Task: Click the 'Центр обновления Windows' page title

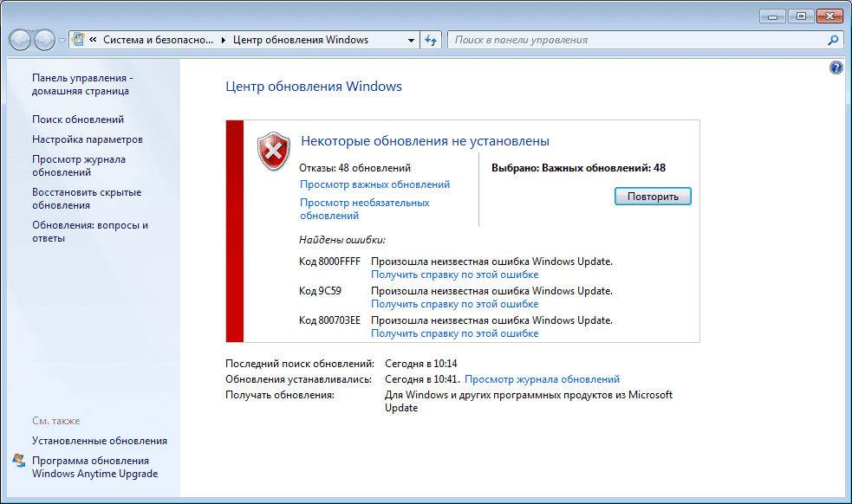Action: [x=314, y=87]
